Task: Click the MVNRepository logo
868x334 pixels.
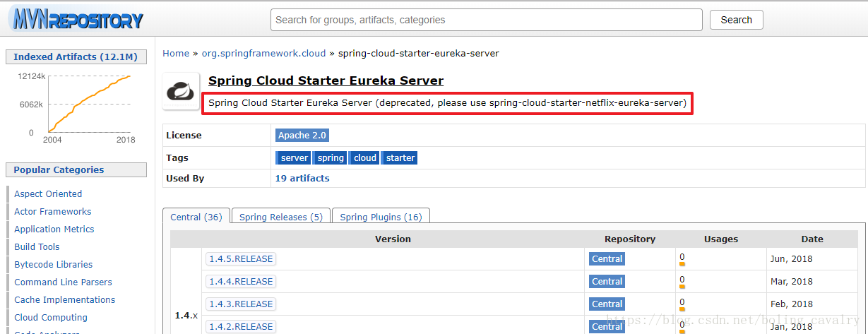Action: 76,19
